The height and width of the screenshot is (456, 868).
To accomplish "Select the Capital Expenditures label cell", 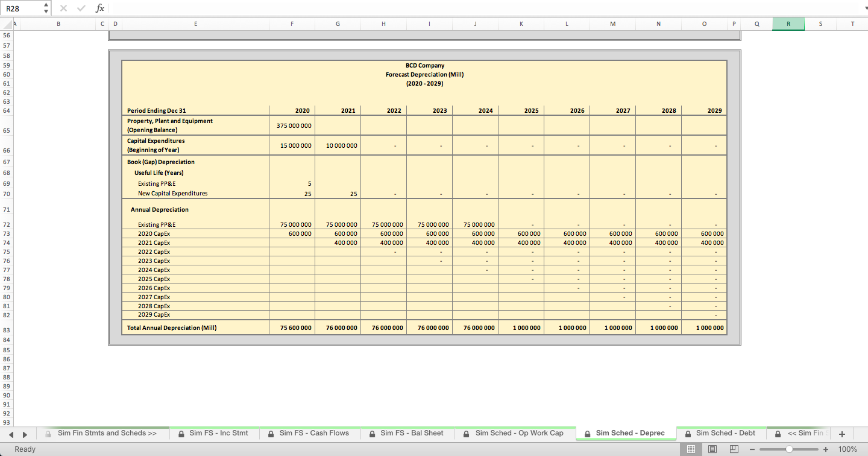I will [x=195, y=145].
